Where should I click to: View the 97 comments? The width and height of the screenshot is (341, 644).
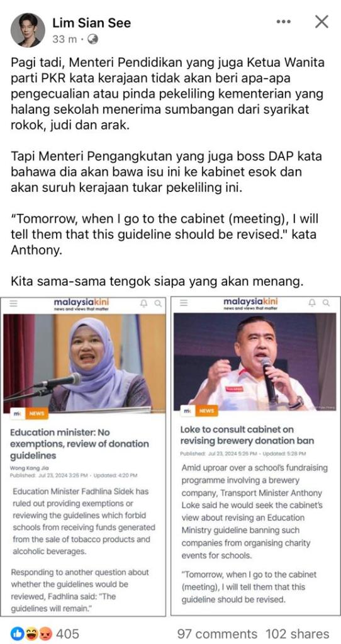217,634
